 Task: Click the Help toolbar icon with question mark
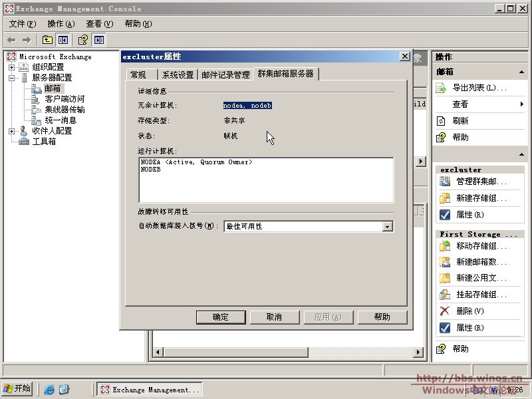point(83,40)
